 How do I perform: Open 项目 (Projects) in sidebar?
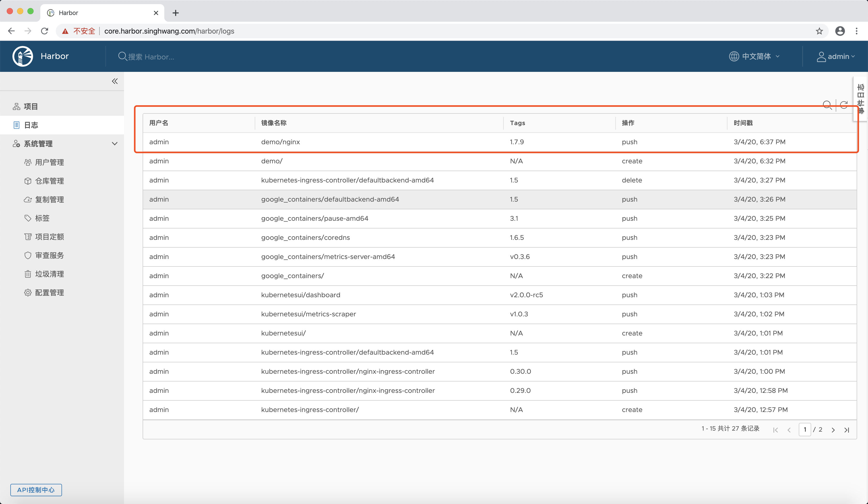pos(62,106)
